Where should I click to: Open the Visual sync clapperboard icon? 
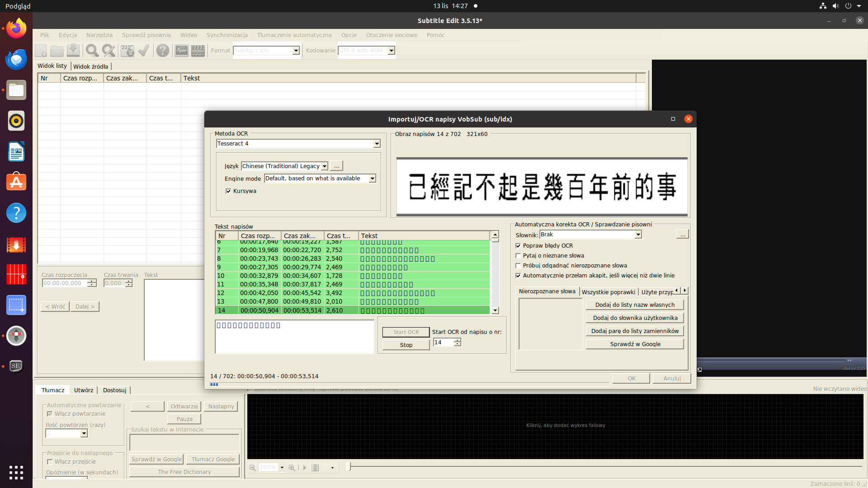tap(127, 51)
